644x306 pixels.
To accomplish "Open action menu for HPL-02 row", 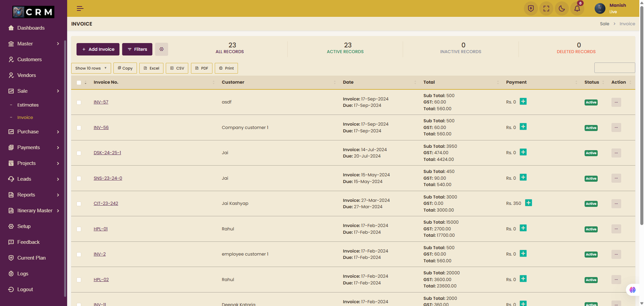I will click(616, 280).
